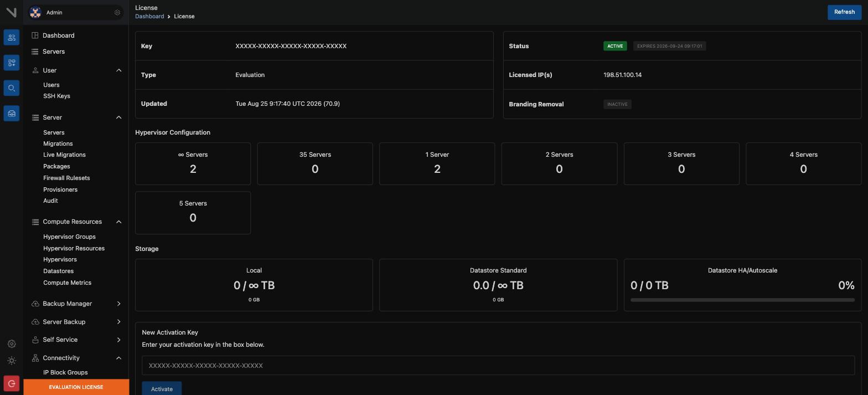The image size is (868, 395).
Task: Click the Admin avatar image
Action: tap(35, 12)
